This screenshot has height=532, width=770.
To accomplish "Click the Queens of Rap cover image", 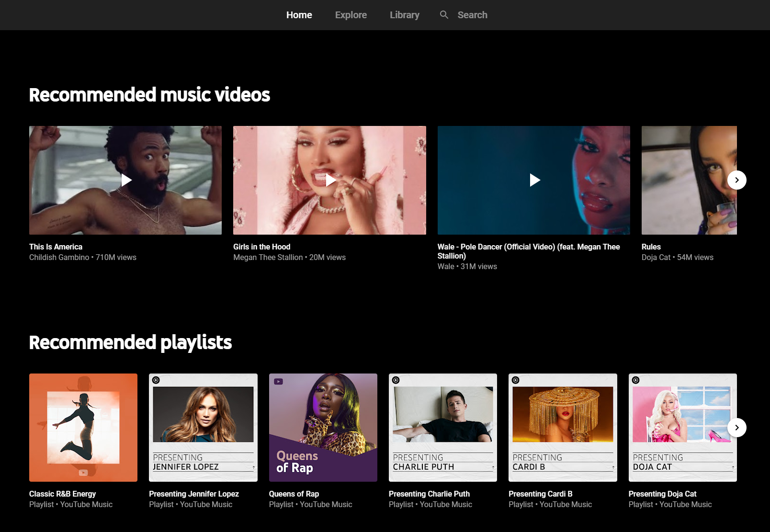I will pos(323,427).
